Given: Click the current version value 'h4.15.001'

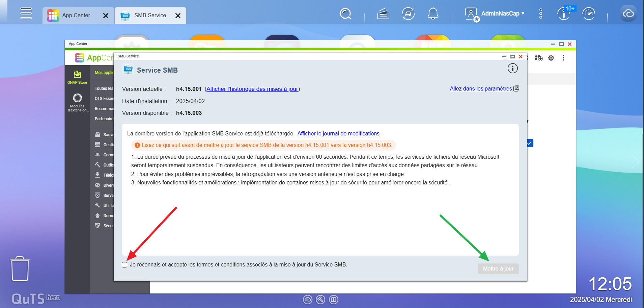Looking at the screenshot, I should click(189, 89).
